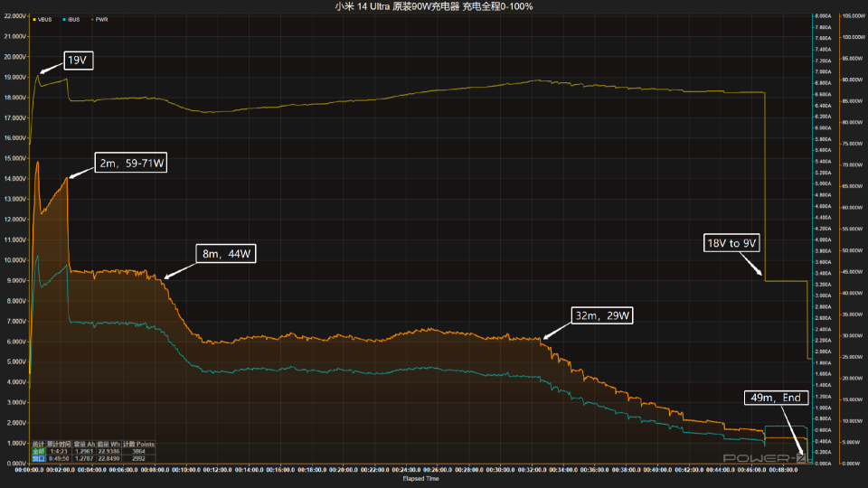Image resolution: width=868 pixels, height=488 pixels.
Task: Click the 50.000W power axis tick
Action: pos(853,250)
